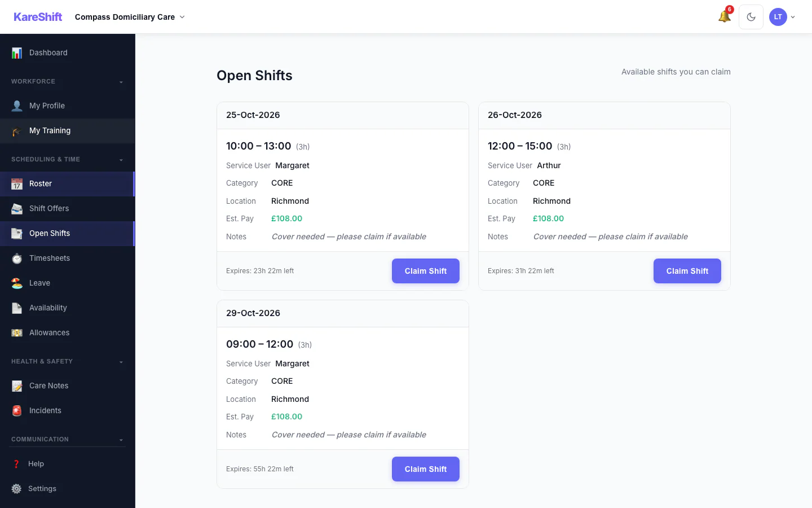Claim the 25-Oct-2026 Margaret shift
This screenshot has width=812, height=508.
(x=426, y=271)
